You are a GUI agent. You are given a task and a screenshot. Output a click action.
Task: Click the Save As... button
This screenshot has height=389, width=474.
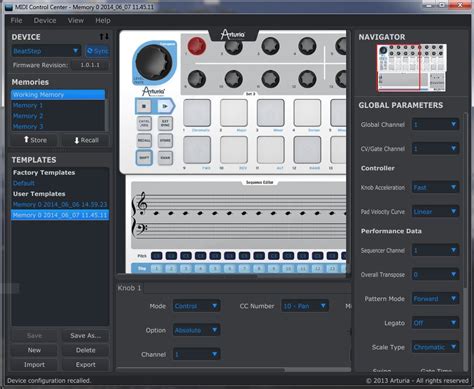(86, 336)
